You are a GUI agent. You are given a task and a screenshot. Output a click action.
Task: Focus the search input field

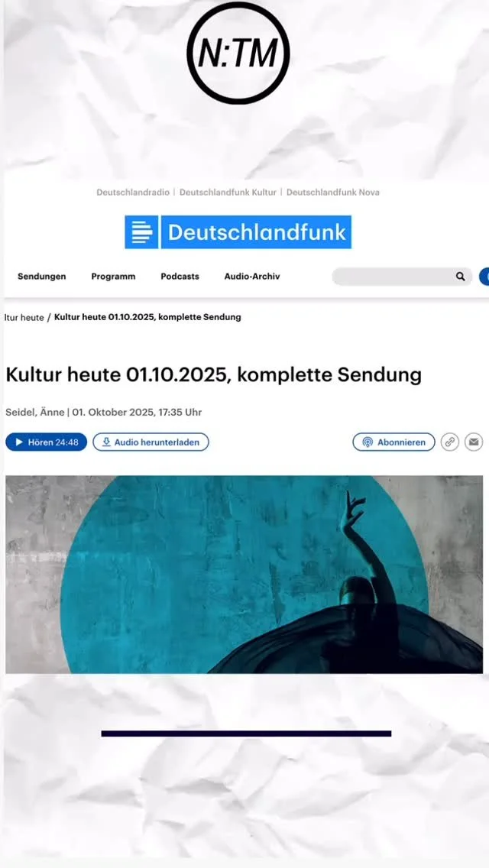(x=394, y=277)
